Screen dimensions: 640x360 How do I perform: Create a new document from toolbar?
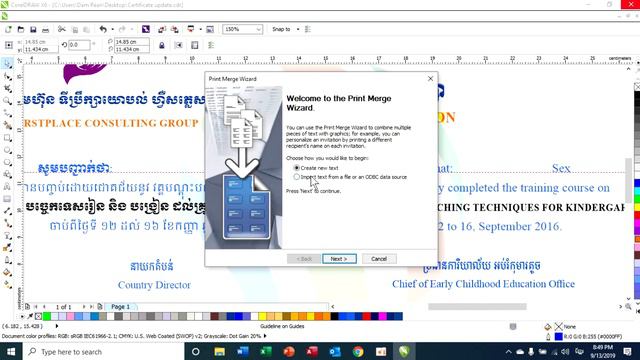coord(8,29)
